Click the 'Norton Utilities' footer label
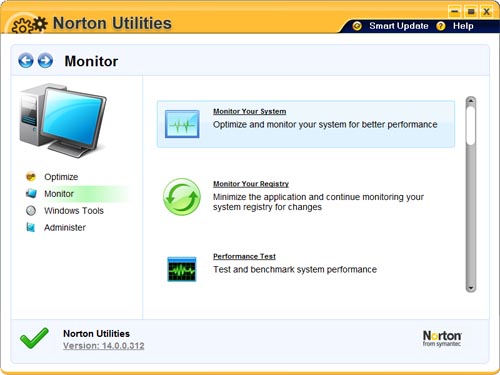The height and width of the screenshot is (375, 500). coord(96,333)
